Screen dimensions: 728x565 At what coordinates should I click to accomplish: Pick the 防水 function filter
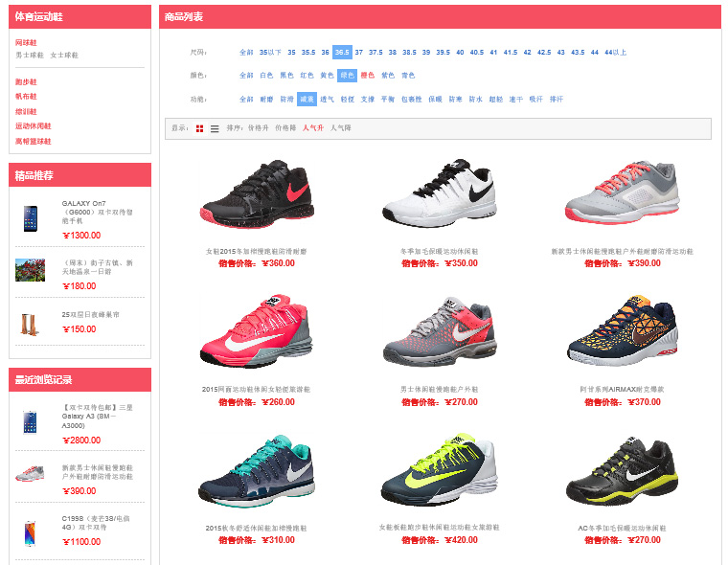[475, 99]
